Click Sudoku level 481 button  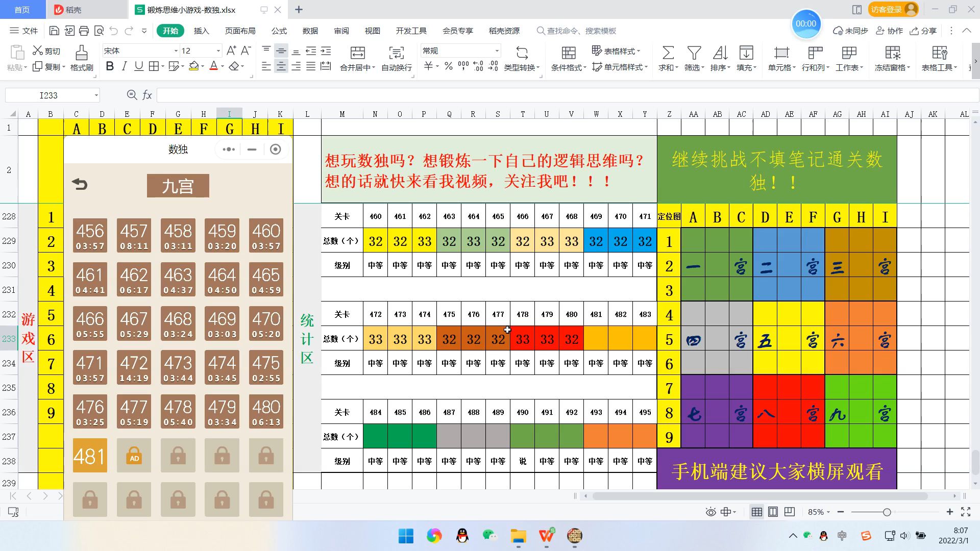(90, 456)
